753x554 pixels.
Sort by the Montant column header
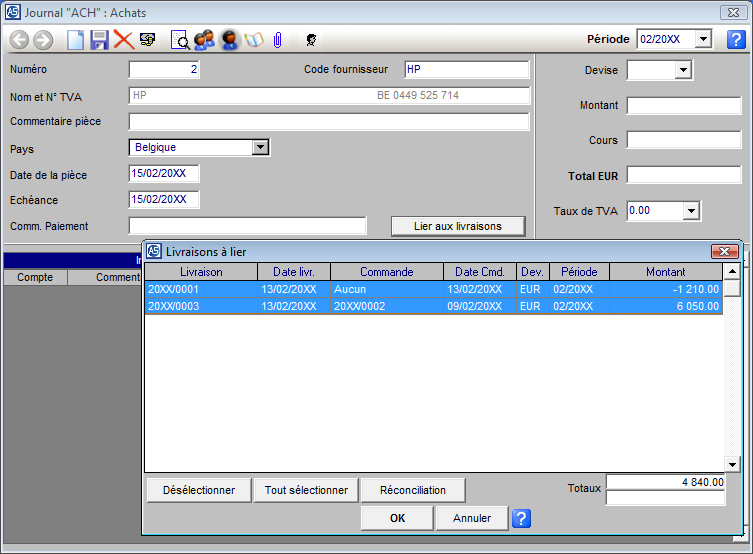[x=665, y=271]
